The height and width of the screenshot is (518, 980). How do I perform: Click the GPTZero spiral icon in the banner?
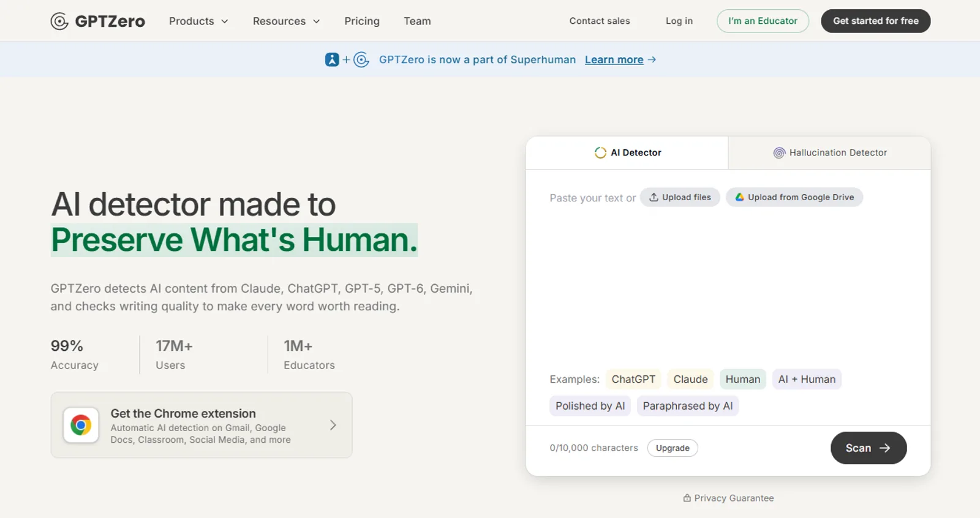click(x=361, y=59)
